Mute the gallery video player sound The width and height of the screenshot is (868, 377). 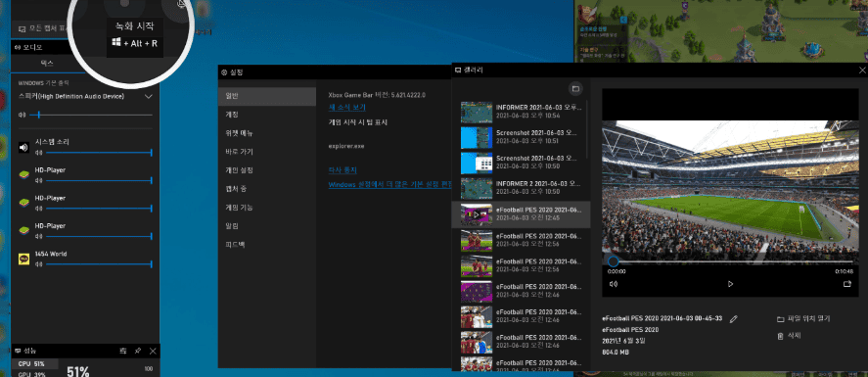pos(613,284)
